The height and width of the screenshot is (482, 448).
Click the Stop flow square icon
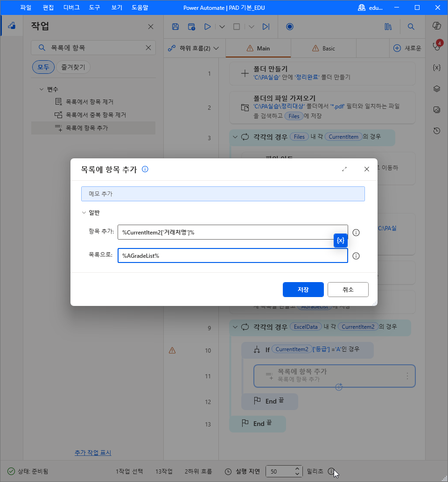click(237, 27)
